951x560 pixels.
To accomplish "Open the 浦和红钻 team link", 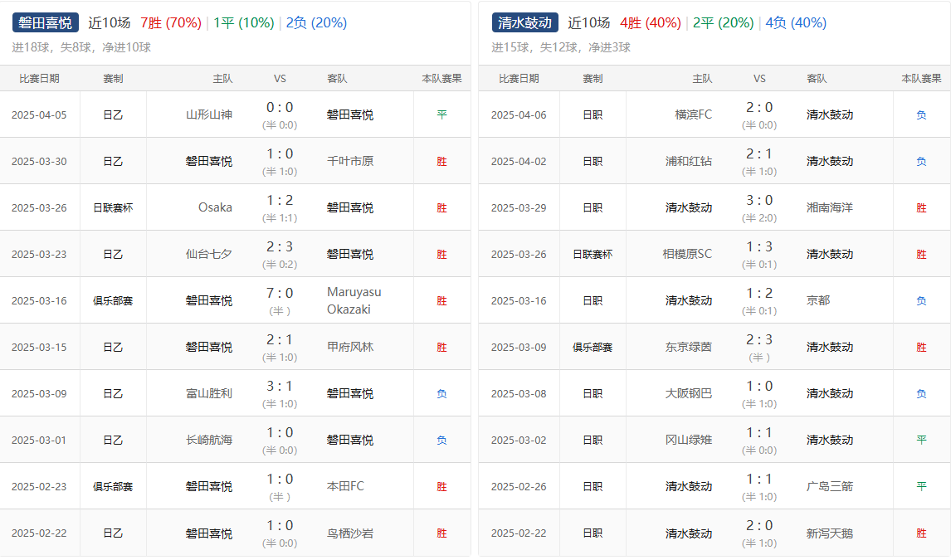I will [689, 161].
